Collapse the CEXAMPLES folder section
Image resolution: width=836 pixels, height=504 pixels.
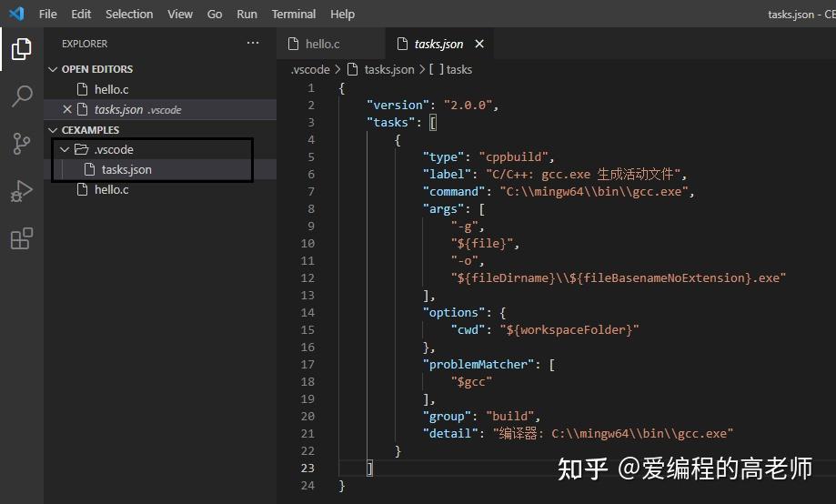coord(53,130)
